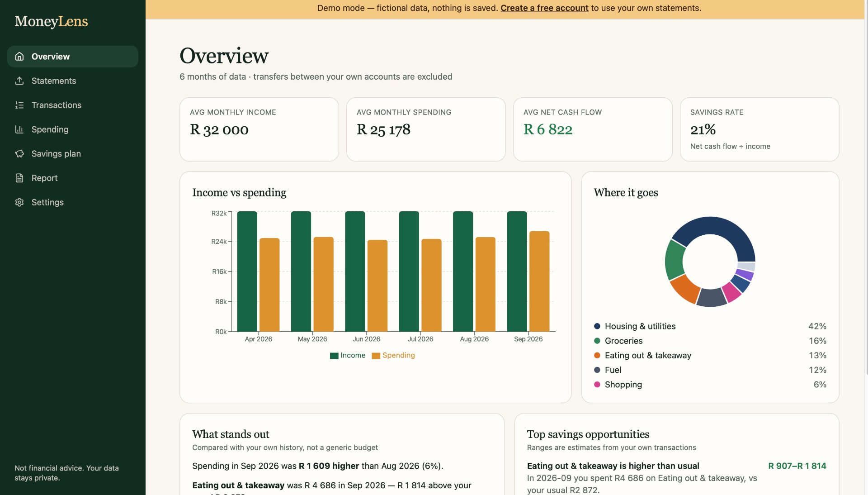Click the Jun 2026 spending bar
Image resolution: width=868 pixels, height=495 pixels.
coord(377,286)
